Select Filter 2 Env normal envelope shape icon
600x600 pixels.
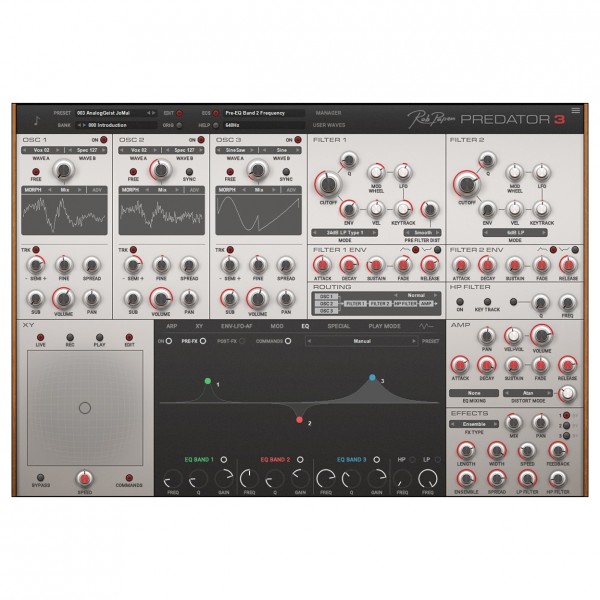coord(542,250)
